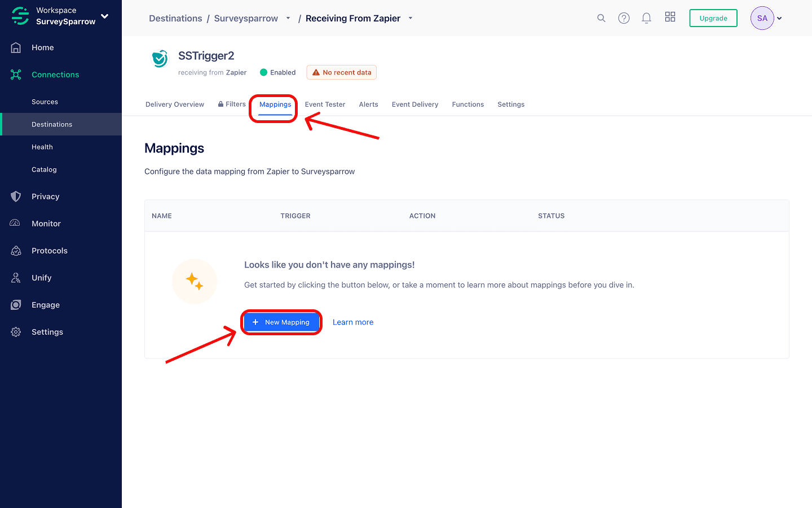Click the Engage icon in sidebar
Image resolution: width=812 pixels, height=508 pixels.
point(16,305)
